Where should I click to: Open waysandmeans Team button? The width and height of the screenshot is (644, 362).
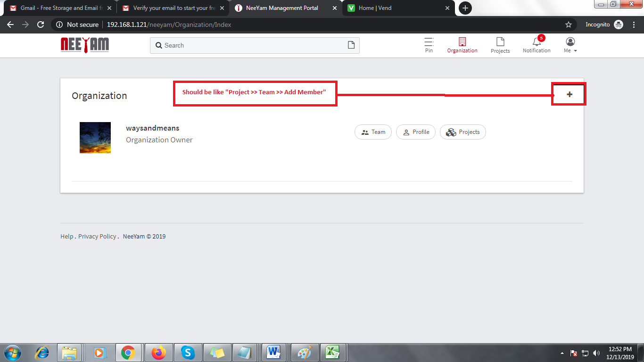373,132
